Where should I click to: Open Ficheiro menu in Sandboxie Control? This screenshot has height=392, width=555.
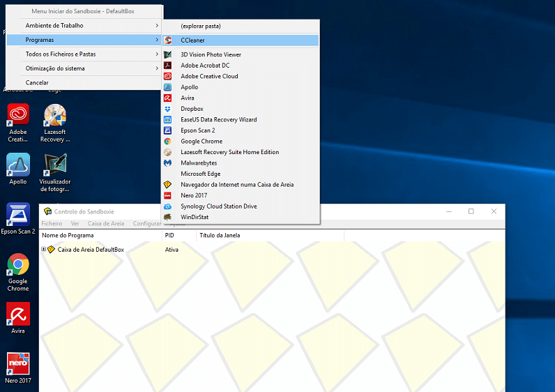pos(52,223)
